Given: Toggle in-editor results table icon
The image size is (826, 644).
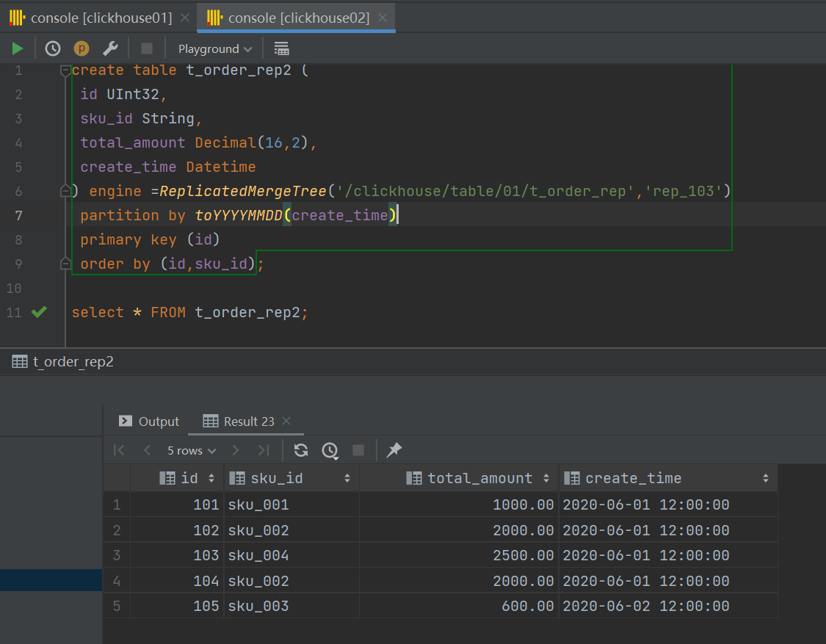Looking at the screenshot, I should (281, 48).
